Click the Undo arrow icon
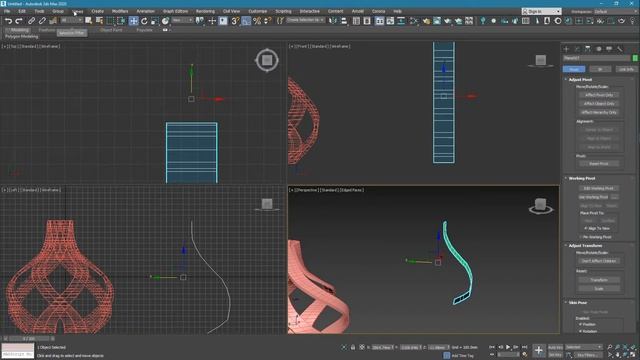Viewport: 640px width, 360px height. [x=8, y=21]
